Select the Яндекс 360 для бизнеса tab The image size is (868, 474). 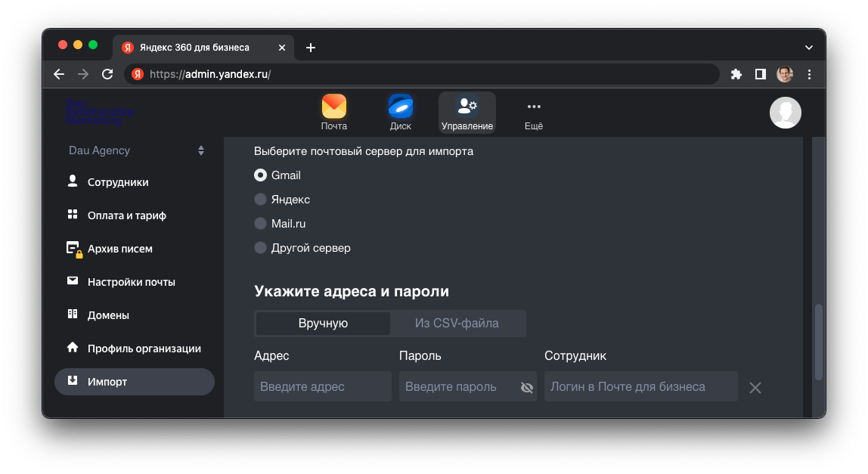(x=203, y=48)
